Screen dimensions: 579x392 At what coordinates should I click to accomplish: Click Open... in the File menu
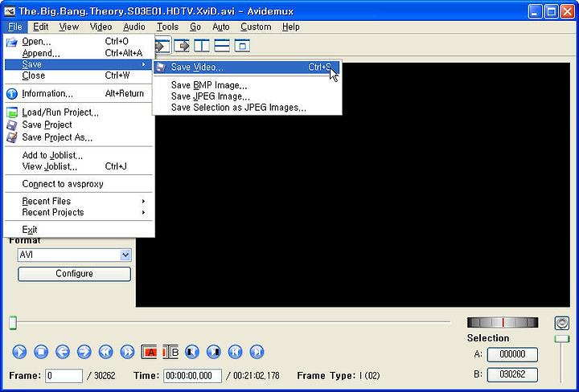point(78,42)
